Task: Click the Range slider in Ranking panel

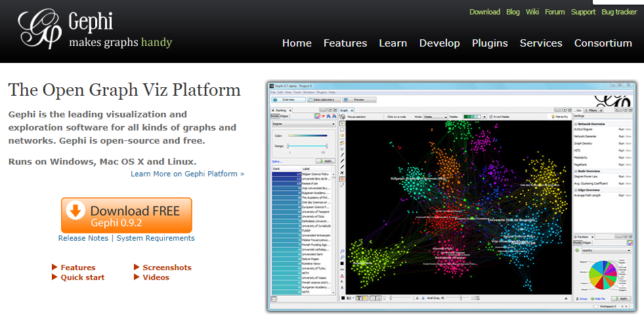Action: click(x=307, y=146)
